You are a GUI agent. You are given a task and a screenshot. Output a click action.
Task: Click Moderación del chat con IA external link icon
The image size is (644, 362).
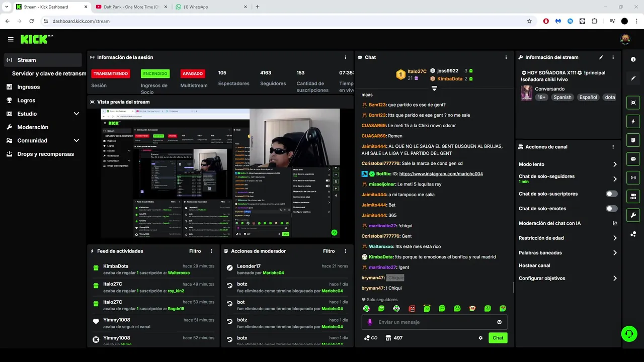615,223
